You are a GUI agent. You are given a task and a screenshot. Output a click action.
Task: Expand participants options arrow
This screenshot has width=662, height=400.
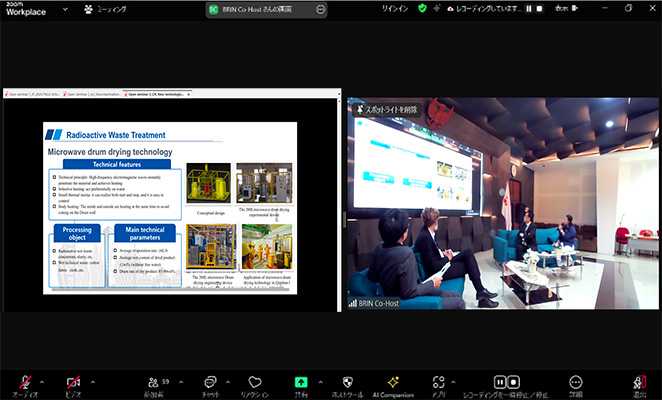181,382
